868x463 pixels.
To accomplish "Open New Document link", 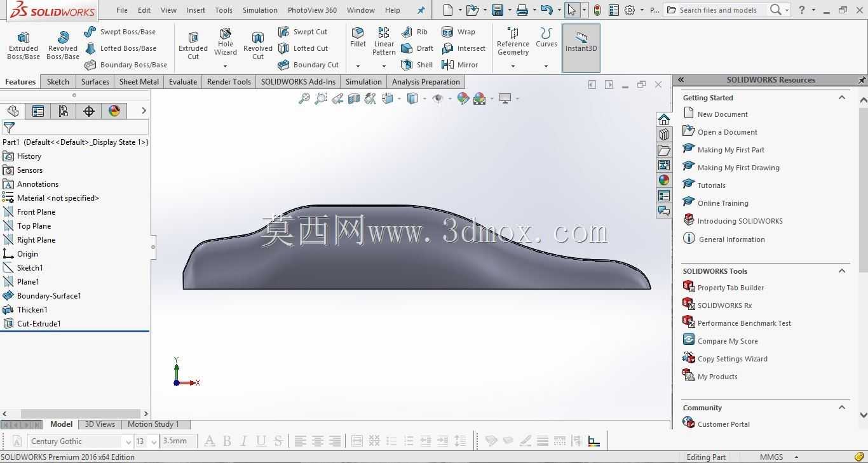I will click(722, 114).
